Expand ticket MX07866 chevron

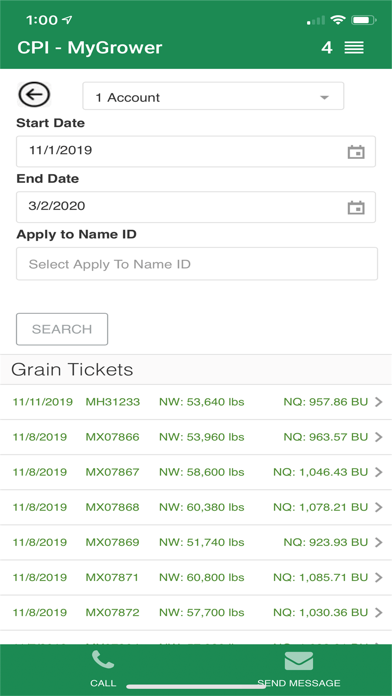click(378, 437)
